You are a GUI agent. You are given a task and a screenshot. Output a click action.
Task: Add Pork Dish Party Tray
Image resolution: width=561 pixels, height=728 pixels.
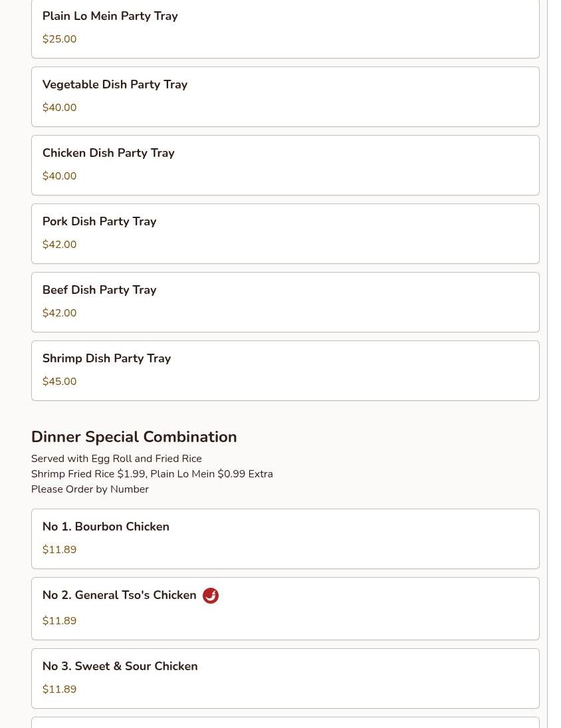(x=99, y=221)
